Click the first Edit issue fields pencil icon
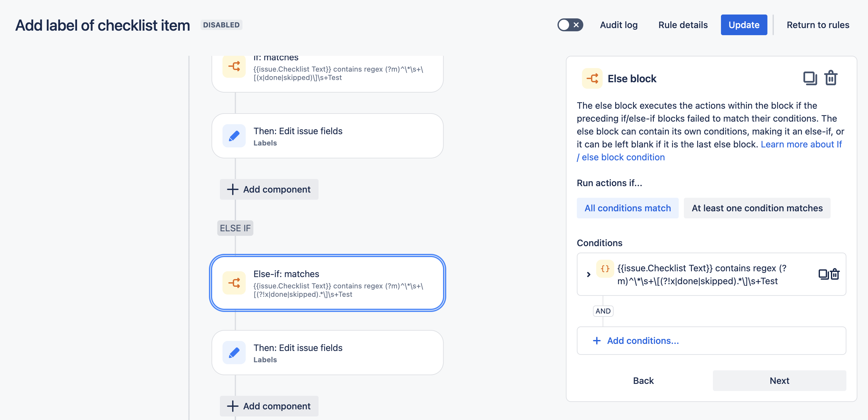 click(234, 136)
